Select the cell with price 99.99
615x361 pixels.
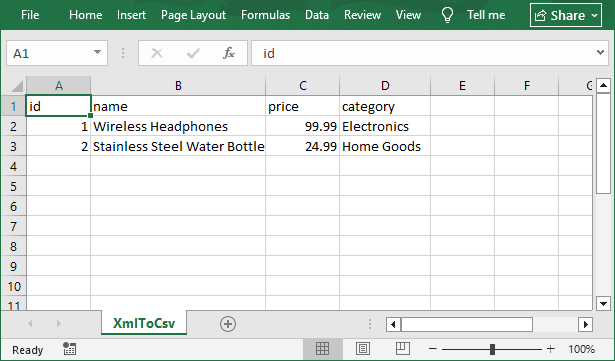tap(303, 126)
